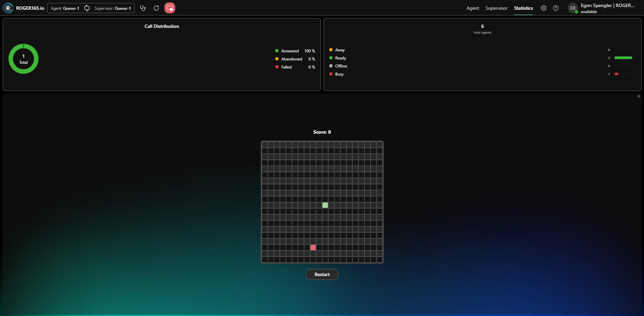Switch to the Agent tab
This screenshot has height=316, width=644.
click(x=473, y=8)
